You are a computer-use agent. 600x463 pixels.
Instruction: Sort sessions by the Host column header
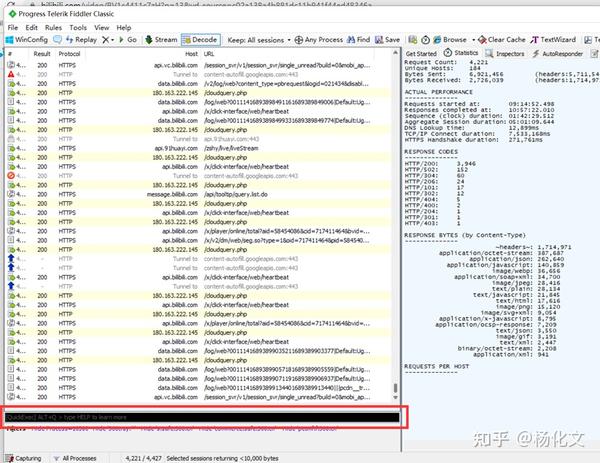[x=191, y=54]
